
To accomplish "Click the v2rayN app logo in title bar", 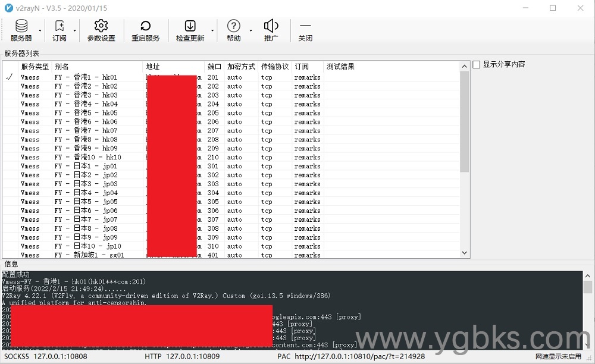I will [x=8, y=8].
